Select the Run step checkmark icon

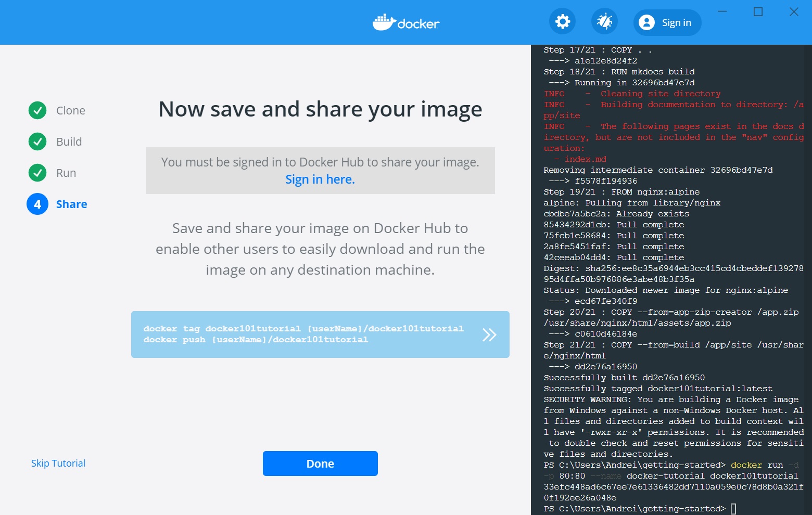37,173
